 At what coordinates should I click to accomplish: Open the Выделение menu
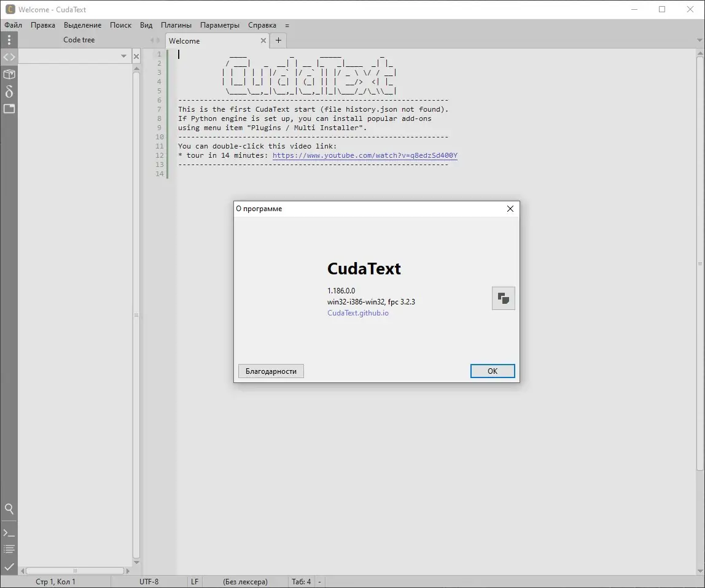(x=82, y=25)
